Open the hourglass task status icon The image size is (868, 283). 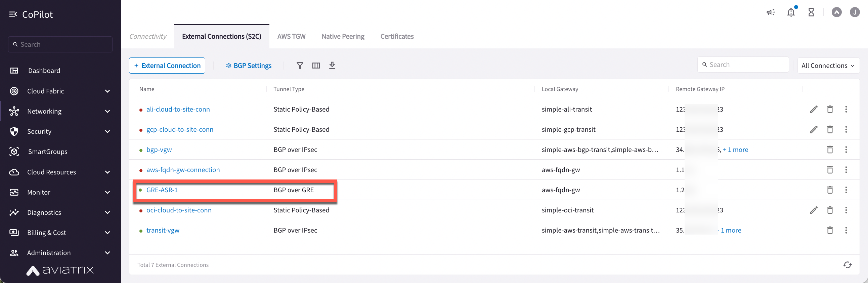pos(811,12)
